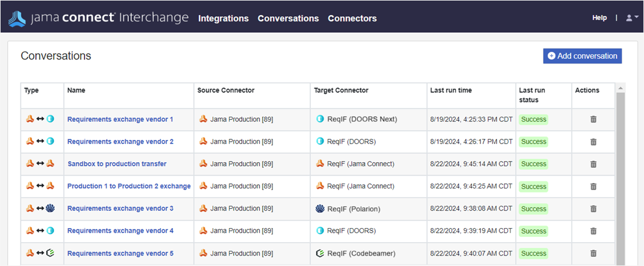Viewport: 644px width, 266px height.
Task: Delete Requirements exchange vendor 5 row
Action: click(x=593, y=253)
